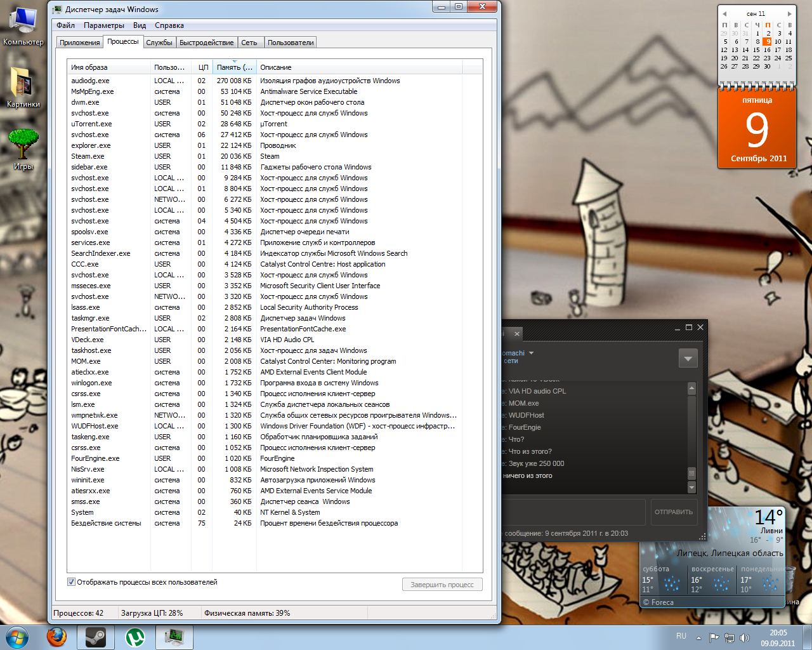Switch to the Приложения tab
This screenshot has height=650, width=812.
(x=80, y=43)
